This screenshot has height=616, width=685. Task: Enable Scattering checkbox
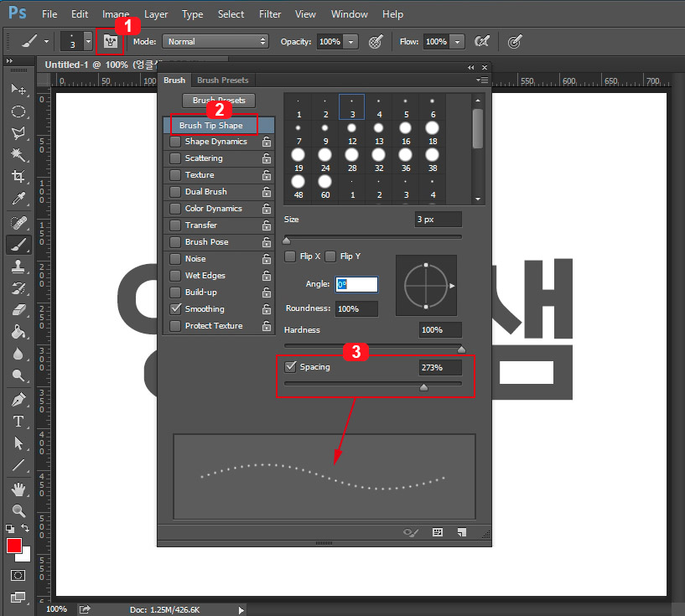click(175, 158)
